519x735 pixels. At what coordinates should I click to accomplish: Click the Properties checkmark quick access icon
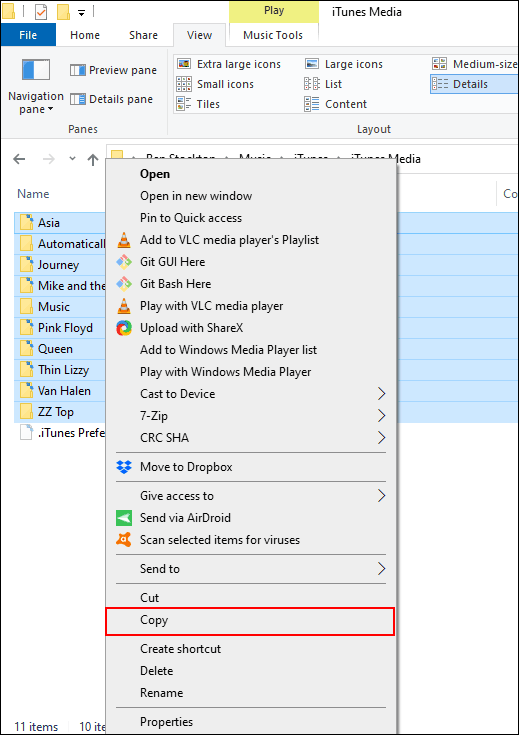pyautogui.click(x=41, y=12)
